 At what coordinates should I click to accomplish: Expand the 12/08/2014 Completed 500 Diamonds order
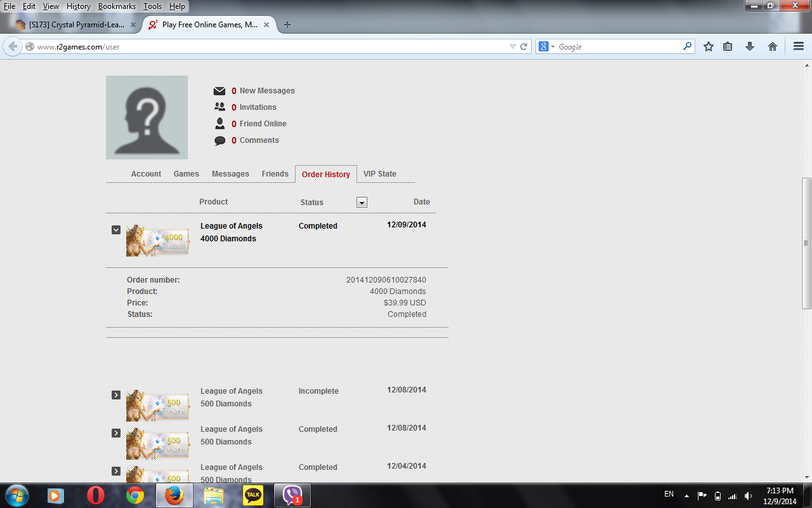pyautogui.click(x=116, y=433)
